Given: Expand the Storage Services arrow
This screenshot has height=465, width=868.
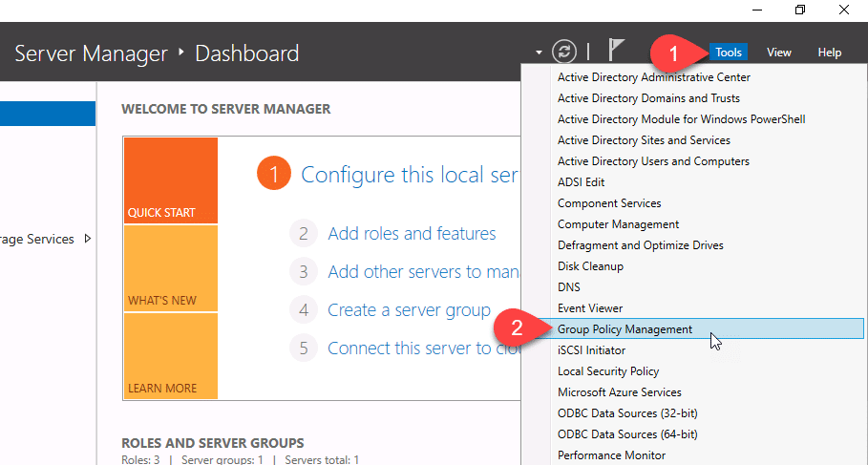Looking at the screenshot, I should tap(88, 239).
